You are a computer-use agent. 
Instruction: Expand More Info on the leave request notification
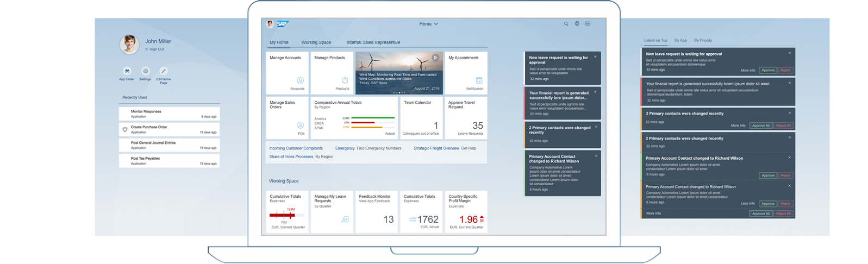(x=748, y=70)
